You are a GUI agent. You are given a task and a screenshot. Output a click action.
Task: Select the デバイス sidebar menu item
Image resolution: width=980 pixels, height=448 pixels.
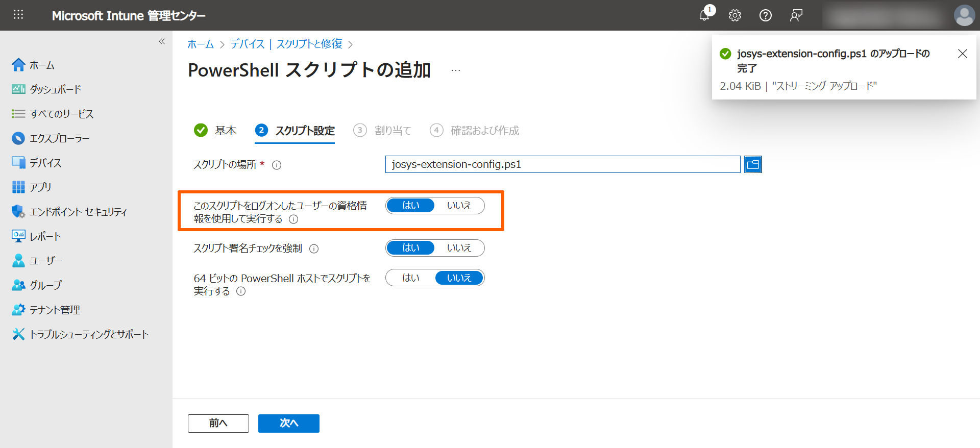[x=45, y=163]
